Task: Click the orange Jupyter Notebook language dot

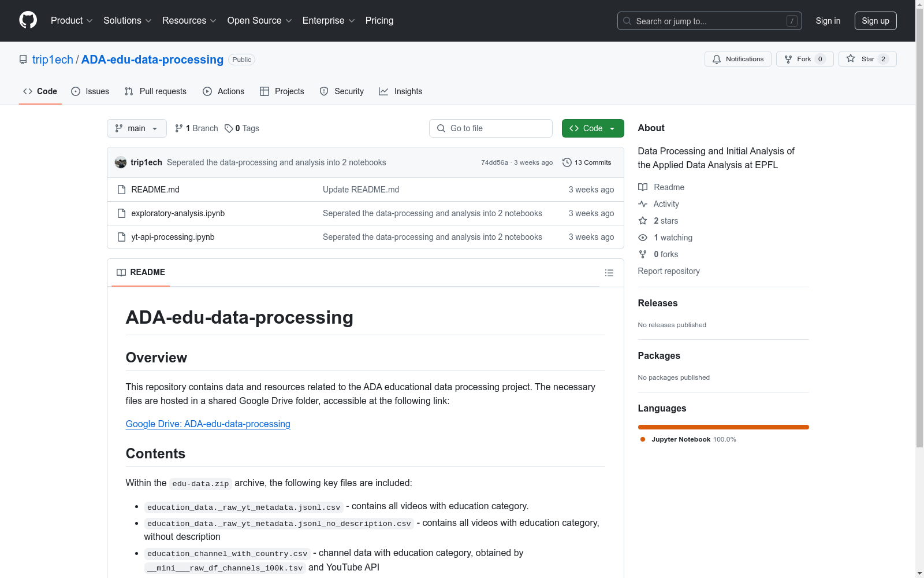Action: point(643,439)
